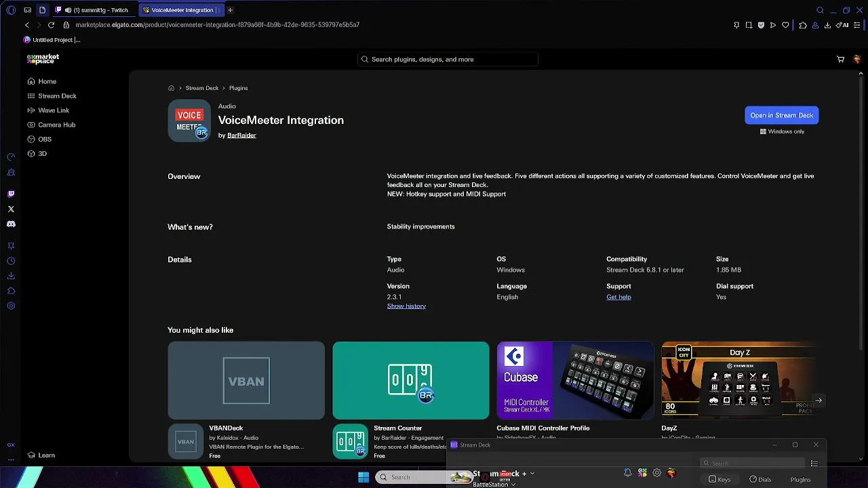The height and width of the screenshot is (488, 868).
Task: Open the Cubase MIDI Controller Profile thumbnail
Action: (x=575, y=380)
